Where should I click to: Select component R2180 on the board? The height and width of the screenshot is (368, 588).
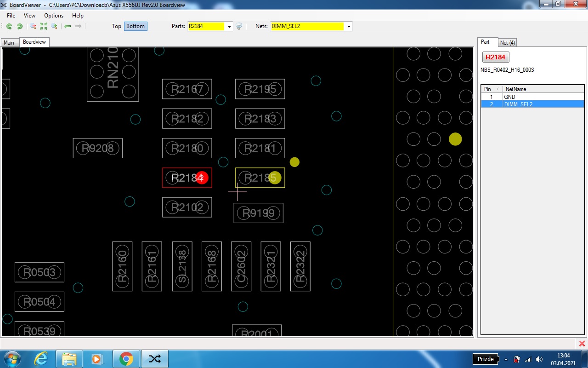187,148
